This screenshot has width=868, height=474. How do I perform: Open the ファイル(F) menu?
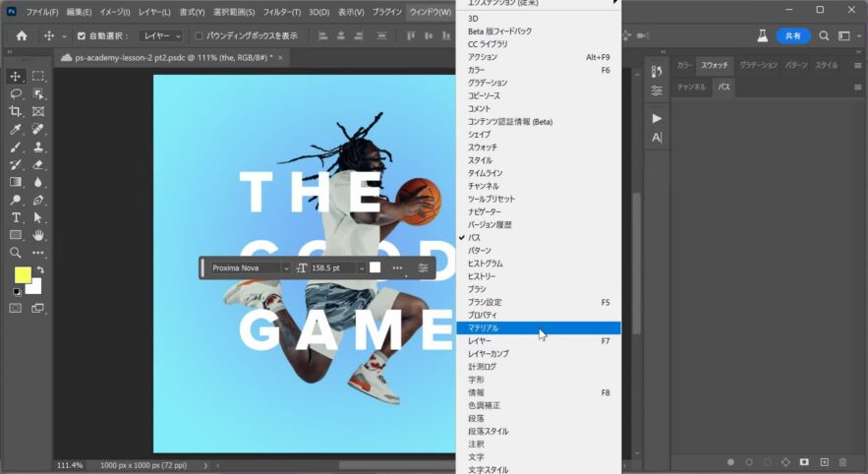pos(42,12)
